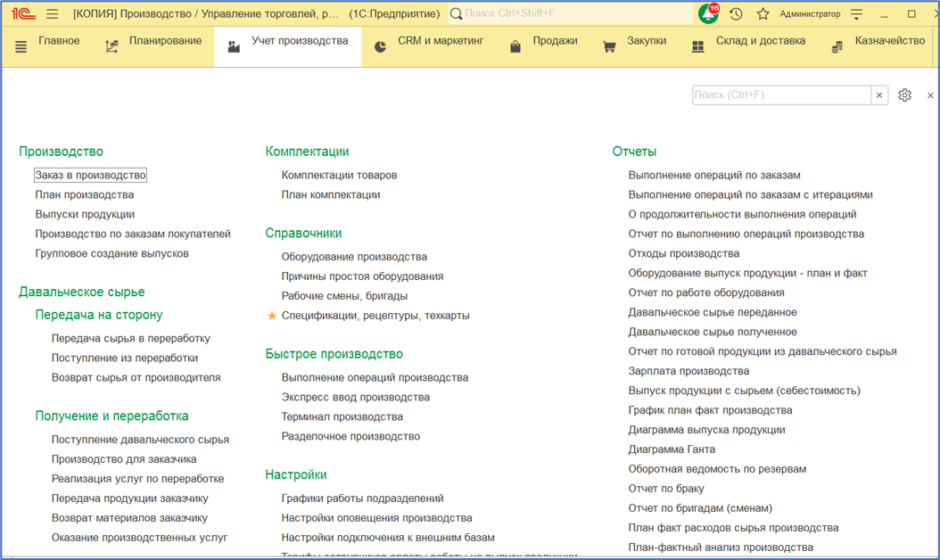Open the history clock icon
Screen dimensions: 940x560
coord(736,14)
